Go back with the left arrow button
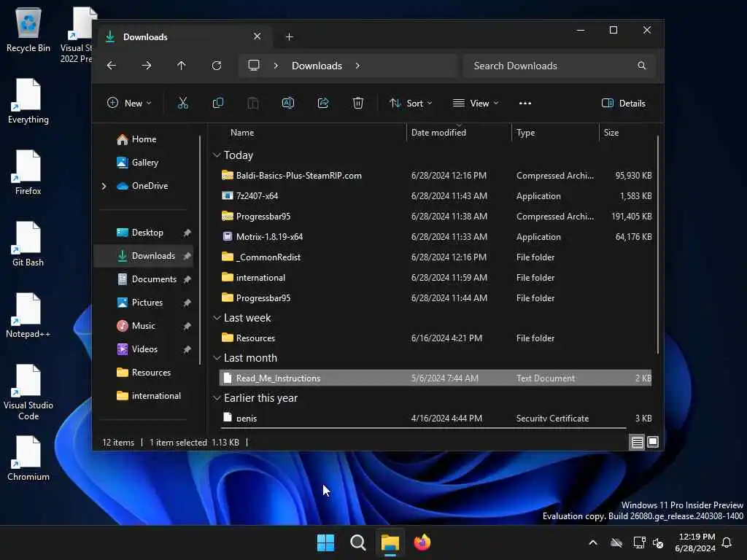This screenshot has height=560, width=747. coord(112,66)
